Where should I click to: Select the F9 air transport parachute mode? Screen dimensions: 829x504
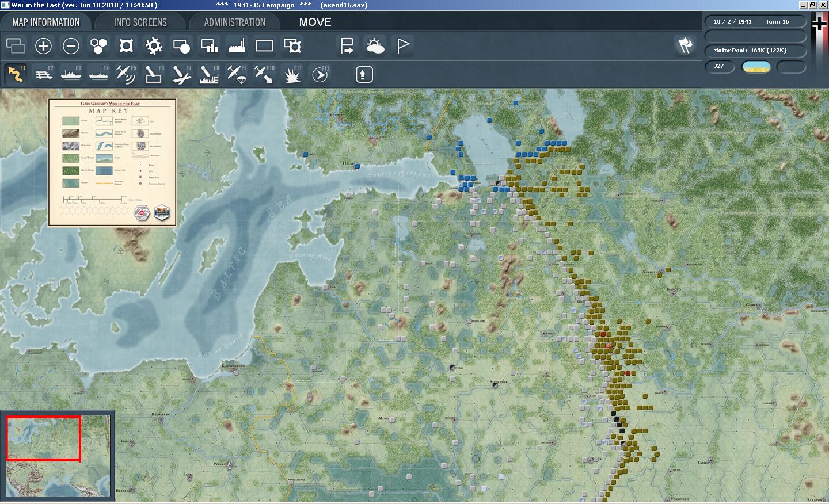tap(237, 74)
